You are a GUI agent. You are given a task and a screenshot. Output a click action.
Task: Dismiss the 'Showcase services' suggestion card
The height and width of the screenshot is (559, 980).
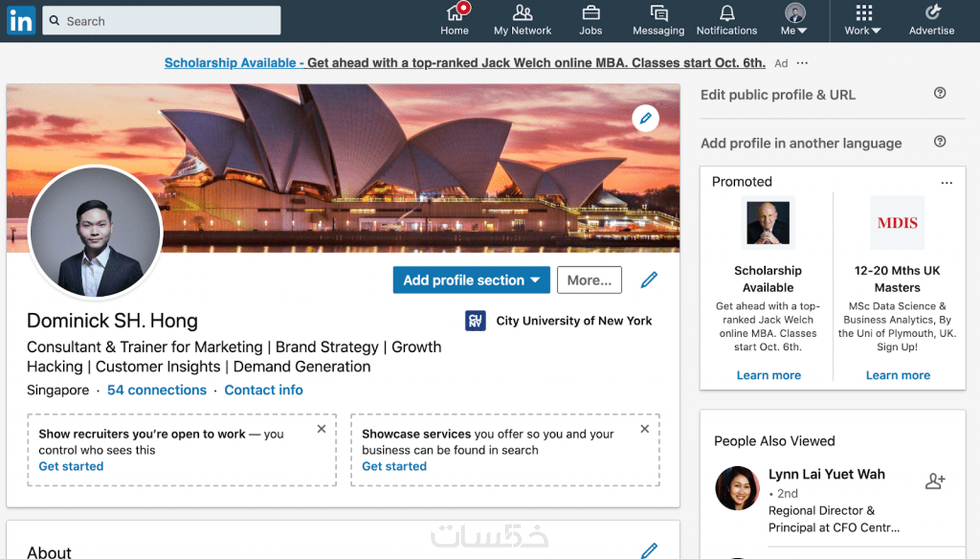pos(644,429)
